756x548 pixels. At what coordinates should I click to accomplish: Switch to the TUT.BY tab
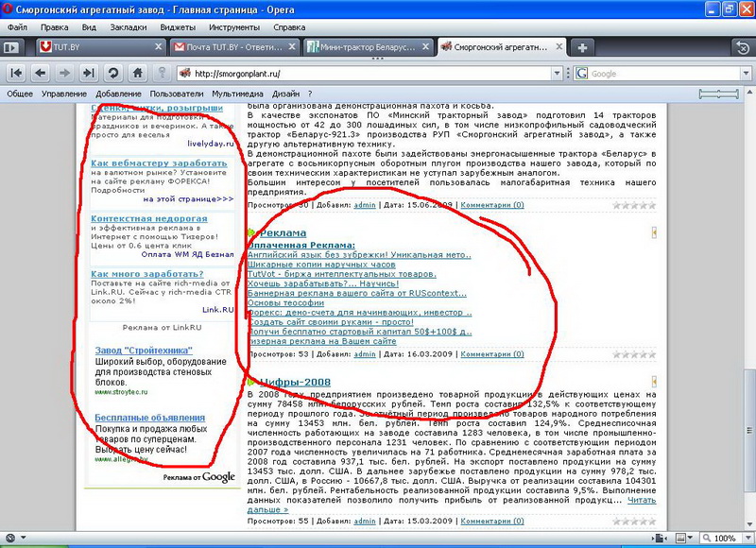coord(102,47)
